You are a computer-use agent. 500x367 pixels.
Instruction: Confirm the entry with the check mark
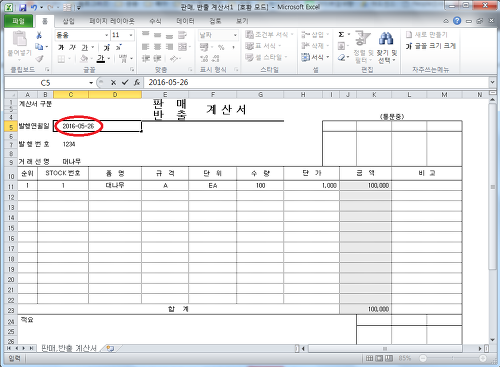(125, 82)
